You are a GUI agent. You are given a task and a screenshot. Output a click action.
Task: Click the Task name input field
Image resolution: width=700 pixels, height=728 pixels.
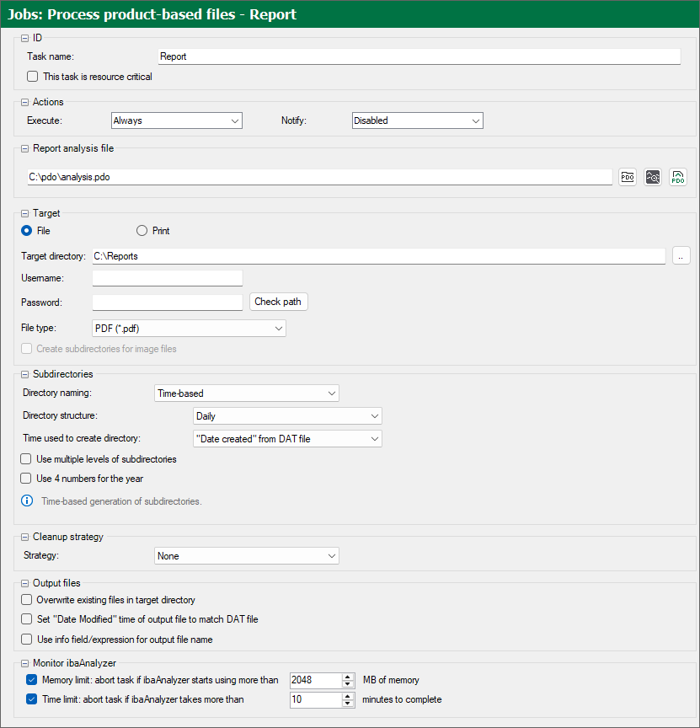(419, 56)
